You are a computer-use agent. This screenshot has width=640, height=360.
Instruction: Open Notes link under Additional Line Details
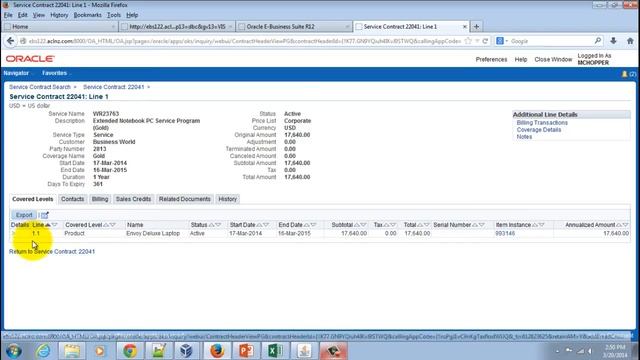pos(524,137)
